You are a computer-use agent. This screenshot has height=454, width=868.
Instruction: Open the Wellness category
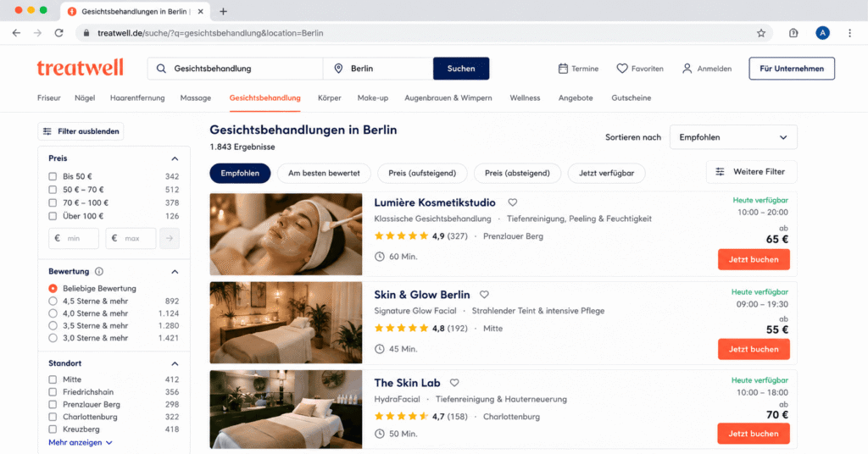[525, 98]
